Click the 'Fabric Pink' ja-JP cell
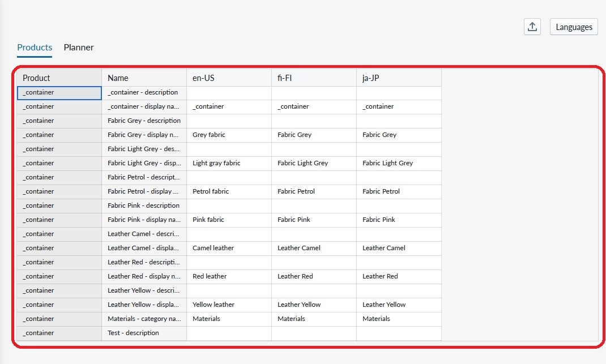Viewport: 606px width, 364px height. [399, 220]
